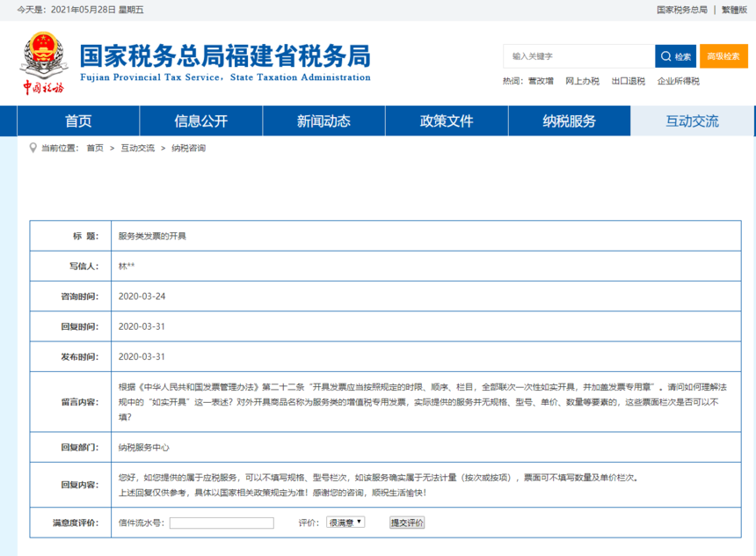The height and width of the screenshot is (556, 756).
Task: Open the 新闻动态 navigation tab
Action: coord(323,121)
